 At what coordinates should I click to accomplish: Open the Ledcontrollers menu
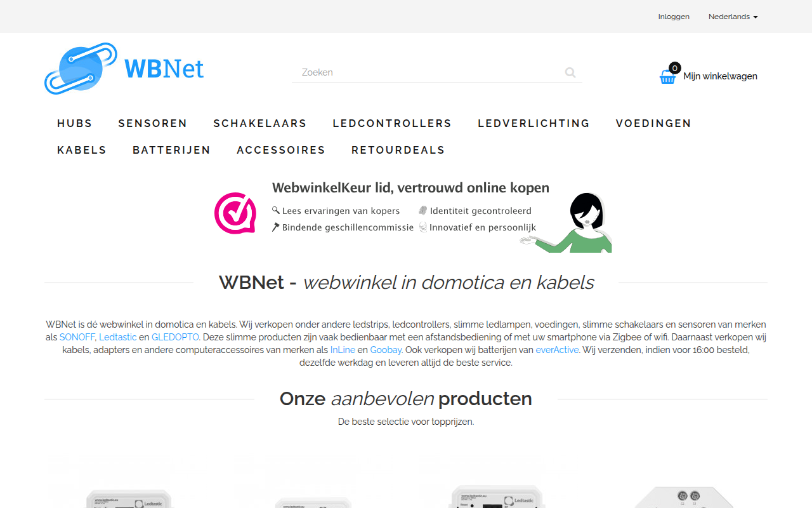392,123
